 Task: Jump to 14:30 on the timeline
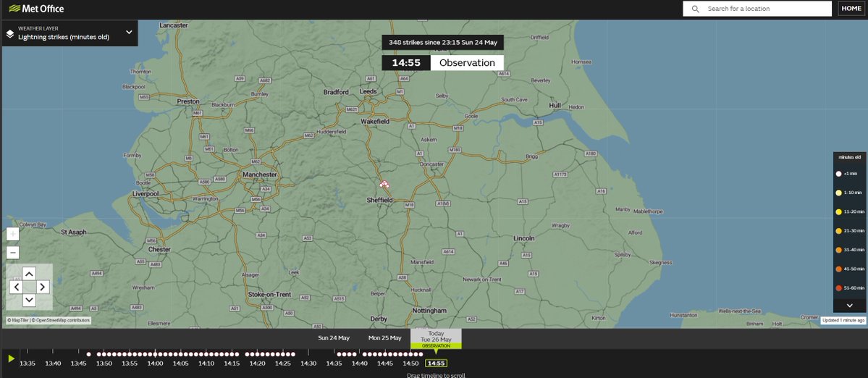coord(308,364)
